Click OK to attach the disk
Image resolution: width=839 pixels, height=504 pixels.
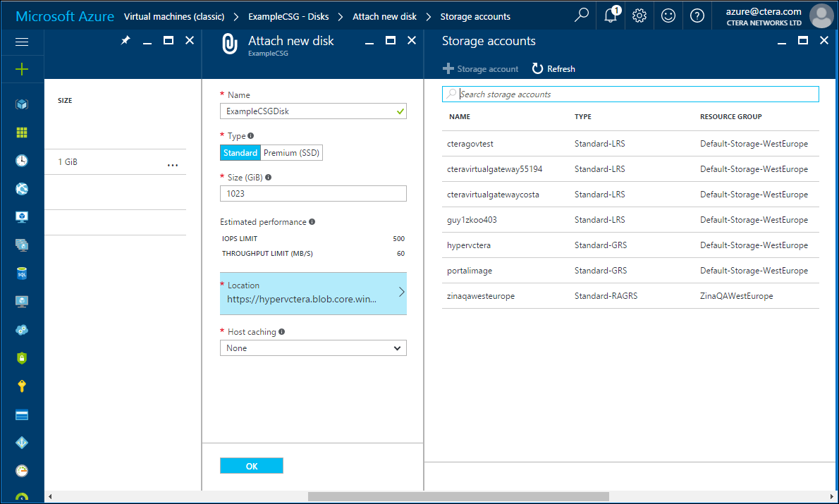[x=252, y=465]
